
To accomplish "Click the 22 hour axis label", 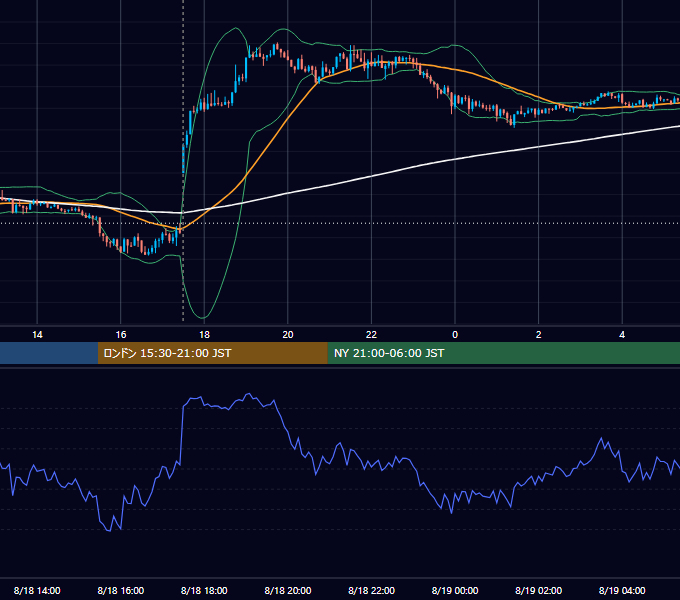I will pyautogui.click(x=371, y=335).
